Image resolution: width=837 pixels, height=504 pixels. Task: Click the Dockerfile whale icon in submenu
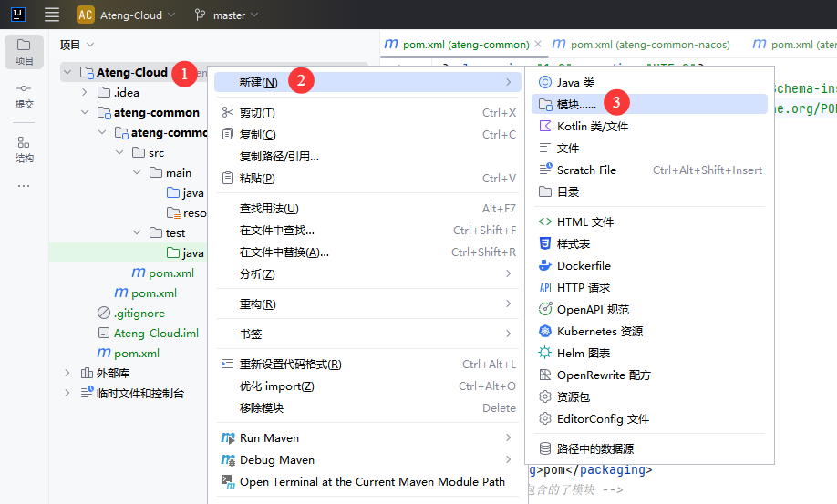[x=545, y=265]
